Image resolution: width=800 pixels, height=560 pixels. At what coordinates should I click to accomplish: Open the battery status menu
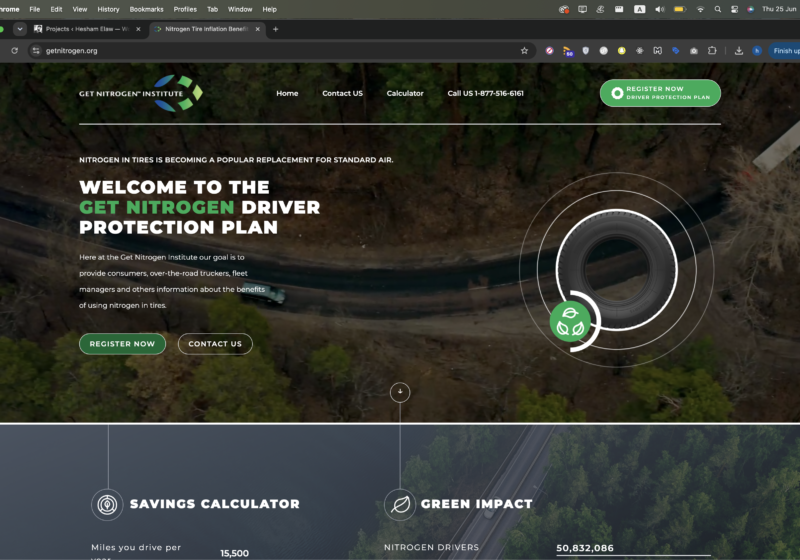(680, 9)
